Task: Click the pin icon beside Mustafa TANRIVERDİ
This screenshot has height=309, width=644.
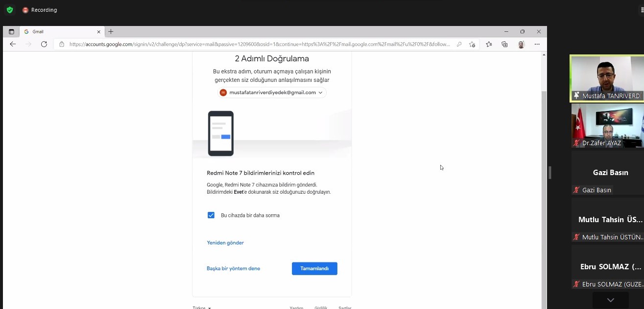Action: (x=576, y=96)
